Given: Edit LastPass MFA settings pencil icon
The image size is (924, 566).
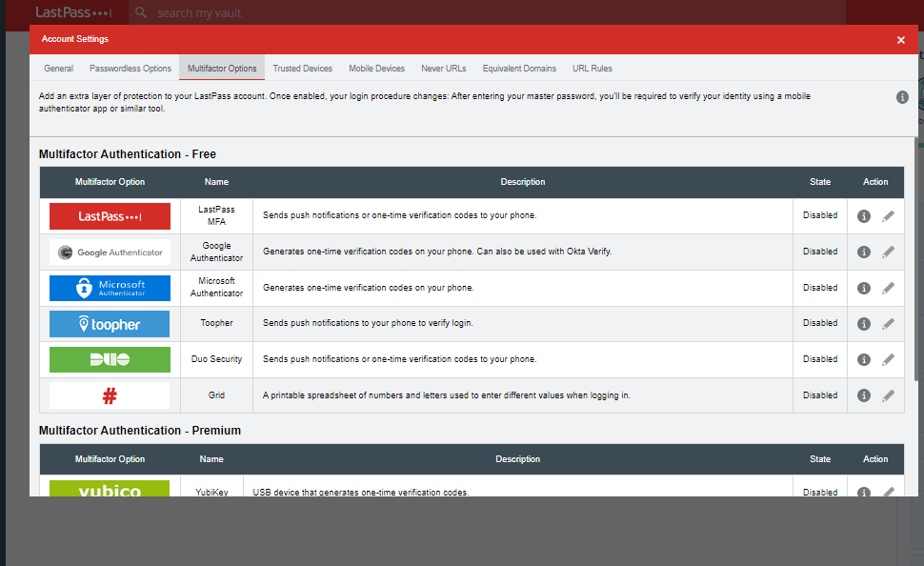Looking at the screenshot, I should (x=888, y=216).
